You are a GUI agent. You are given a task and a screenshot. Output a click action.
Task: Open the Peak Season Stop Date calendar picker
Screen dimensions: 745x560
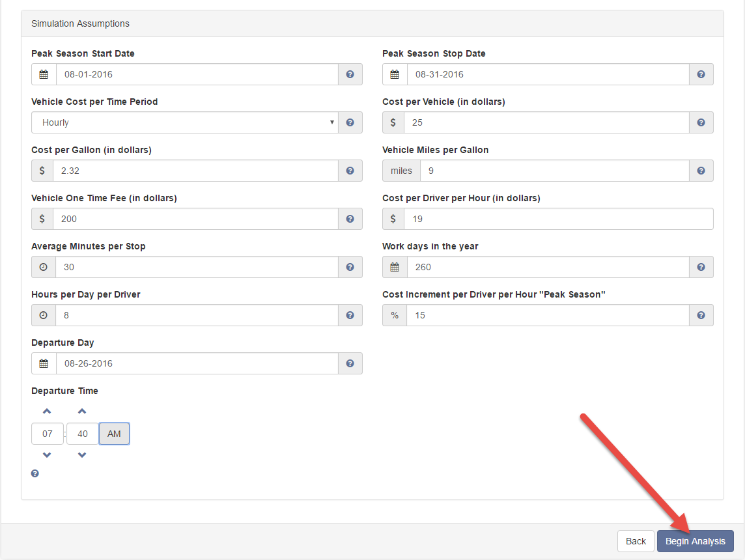tap(394, 74)
